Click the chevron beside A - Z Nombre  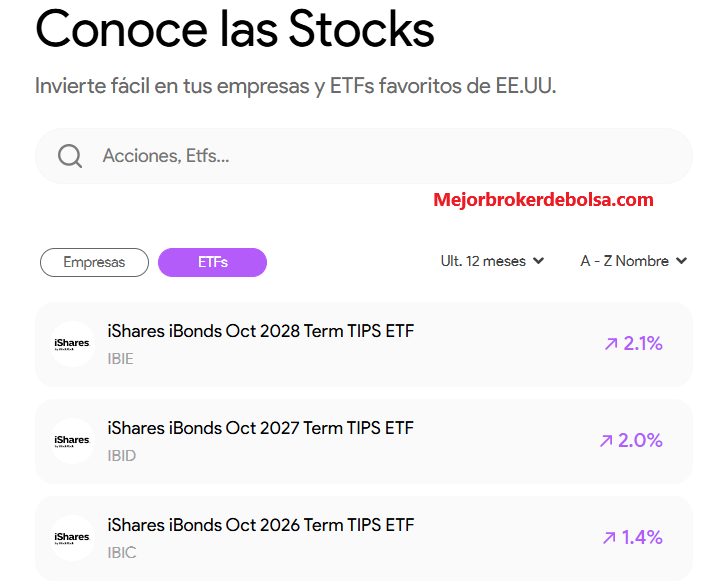click(x=682, y=261)
